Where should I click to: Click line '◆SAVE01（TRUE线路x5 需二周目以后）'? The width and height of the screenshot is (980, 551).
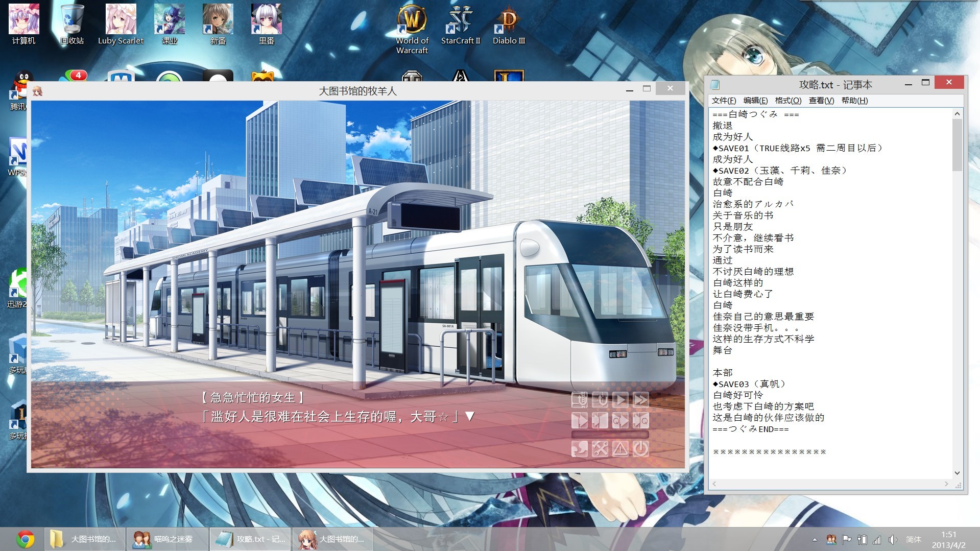pos(798,148)
